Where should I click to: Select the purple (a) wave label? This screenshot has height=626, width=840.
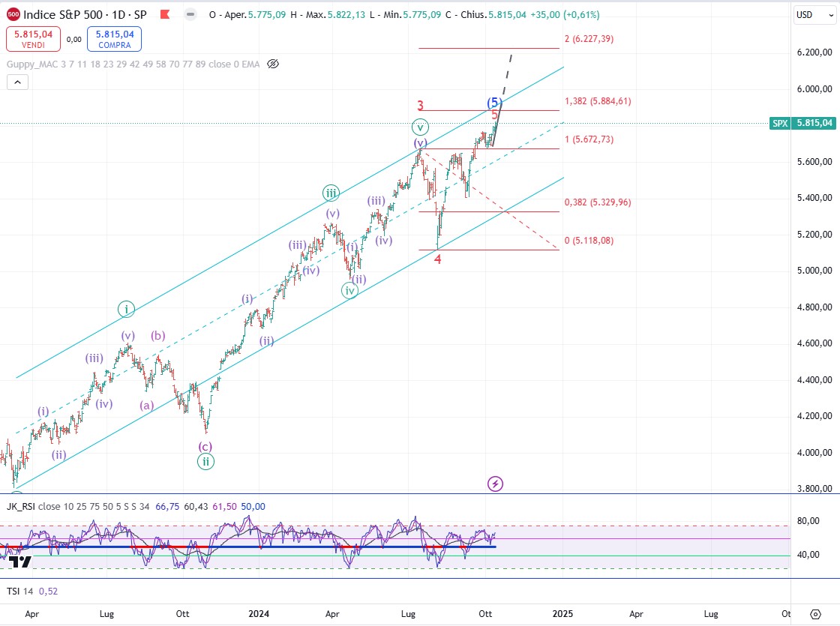coord(147,406)
